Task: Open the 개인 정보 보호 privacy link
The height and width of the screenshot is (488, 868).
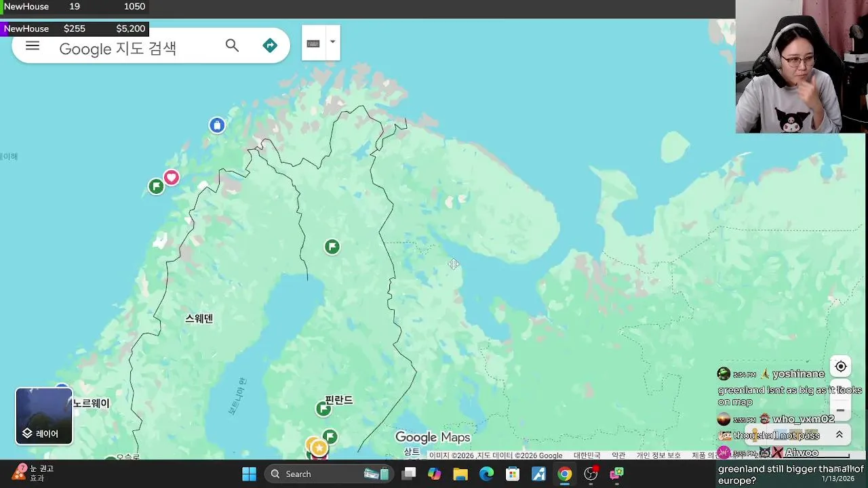Action: coord(658,455)
